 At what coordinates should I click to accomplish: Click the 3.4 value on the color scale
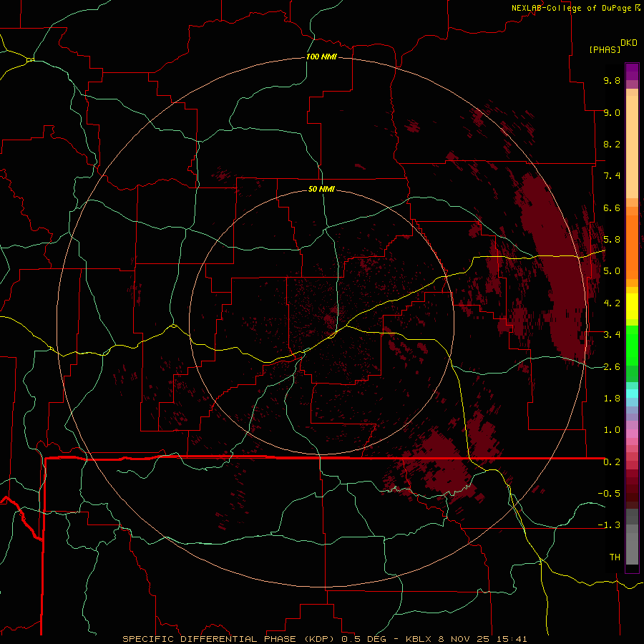pyautogui.click(x=612, y=335)
